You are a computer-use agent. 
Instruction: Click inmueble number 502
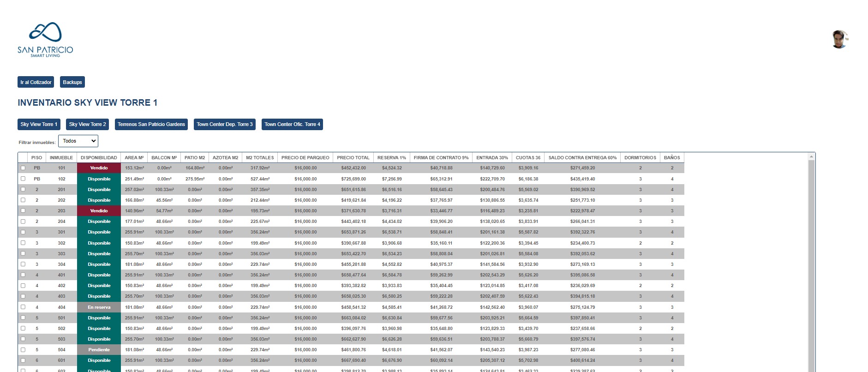point(61,328)
